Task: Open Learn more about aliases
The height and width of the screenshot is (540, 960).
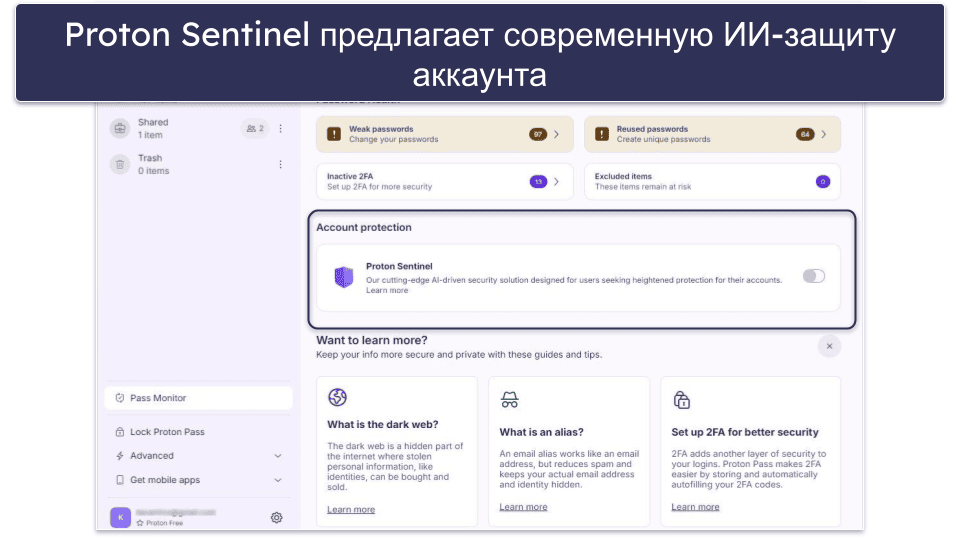Action: 523,507
